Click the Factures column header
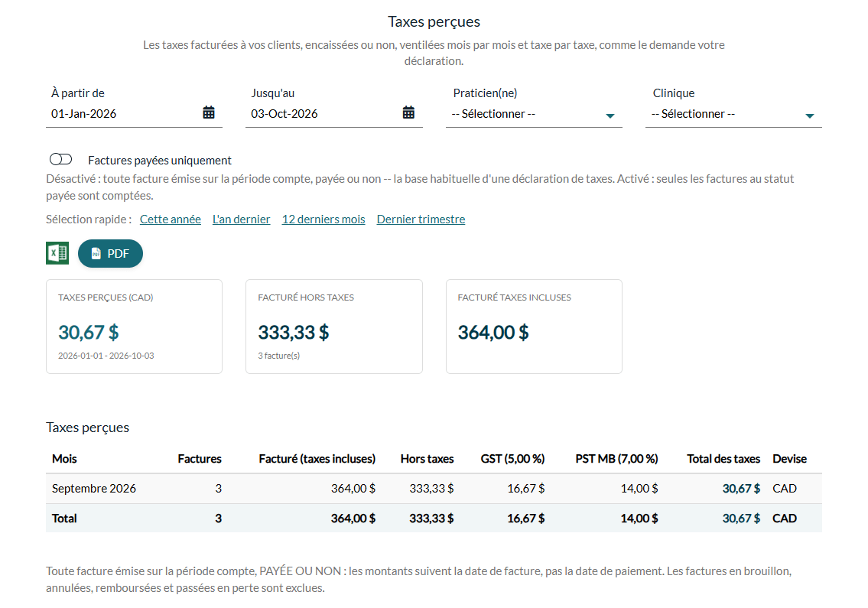 point(200,459)
